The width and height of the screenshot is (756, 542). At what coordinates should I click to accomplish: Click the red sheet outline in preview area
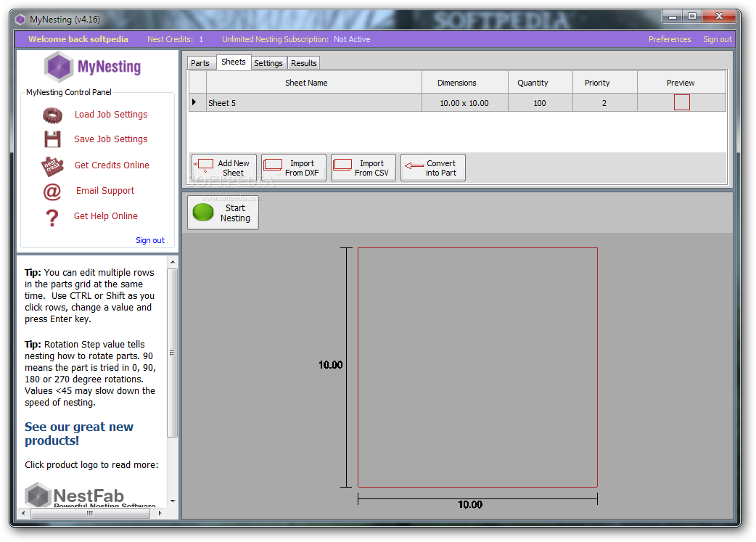pyautogui.click(x=477, y=367)
